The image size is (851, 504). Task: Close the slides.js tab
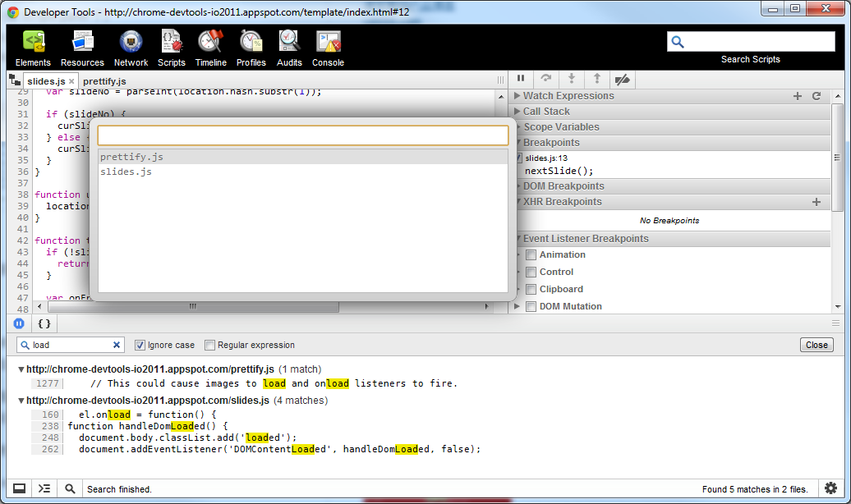click(71, 81)
